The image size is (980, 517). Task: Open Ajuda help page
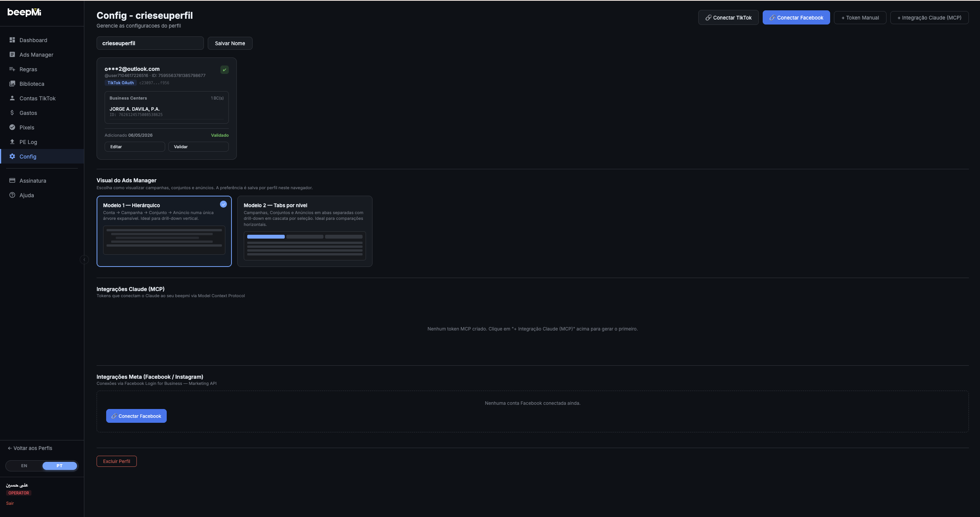[x=42, y=195]
